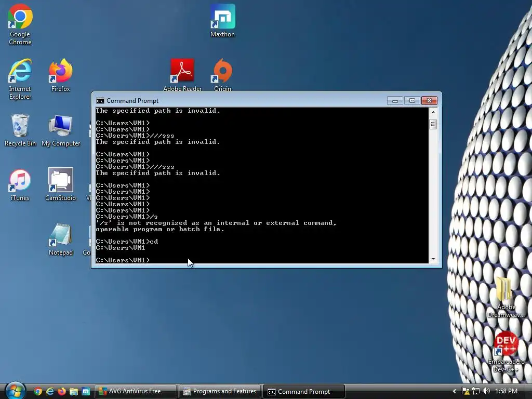Image resolution: width=532 pixels, height=399 pixels.
Task: Select the Origin desktop shortcut
Action: 222,75
